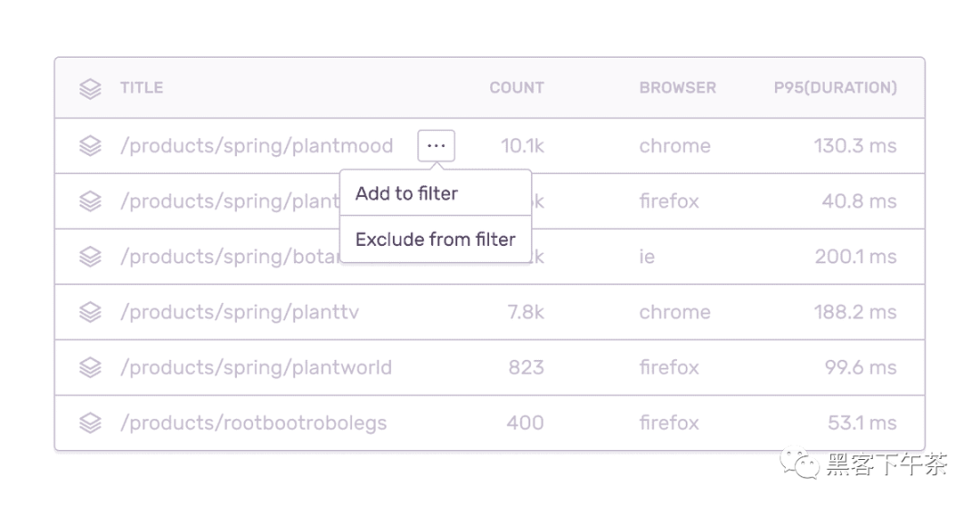This screenshot has width=980, height=508.
Task: Click stack icon beside /products/rootbootrobolegs
Action: point(90,423)
